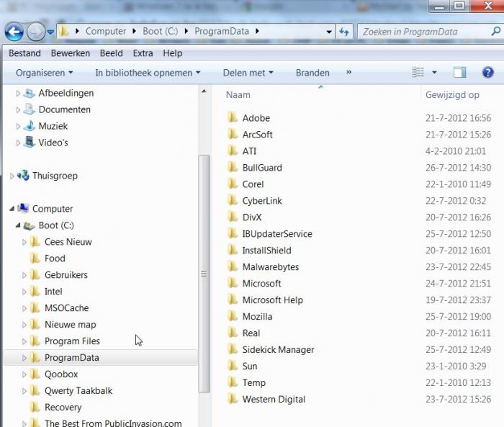Show more toolbar commands chevron
This screenshot has height=427, width=504.
coord(348,72)
